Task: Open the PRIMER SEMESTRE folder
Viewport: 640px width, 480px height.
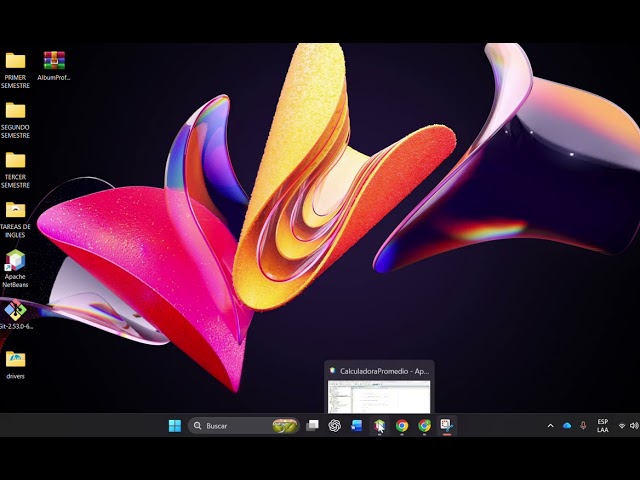Action: click(16, 70)
